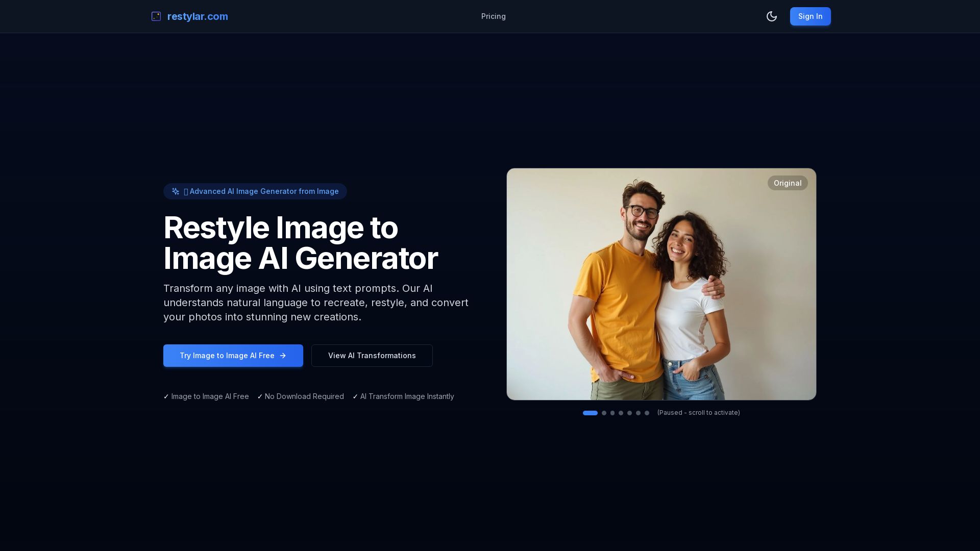Click the Original label on the preview image
Screen dimensions: 980x551
click(x=787, y=183)
